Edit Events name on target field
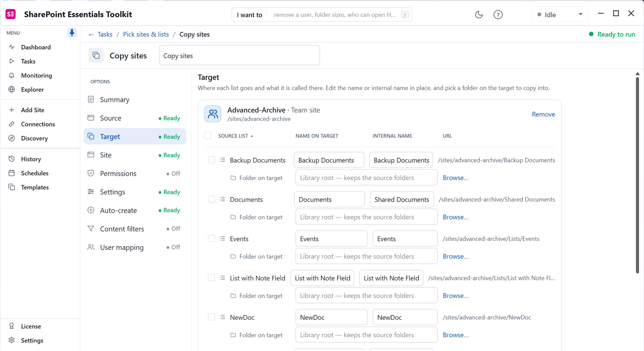 click(331, 239)
